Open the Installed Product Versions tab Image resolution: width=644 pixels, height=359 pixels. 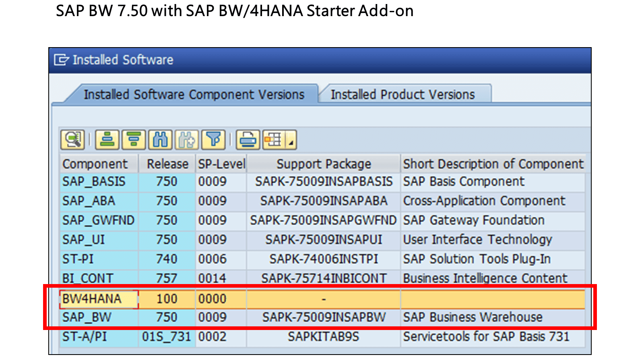coord(403,94)
